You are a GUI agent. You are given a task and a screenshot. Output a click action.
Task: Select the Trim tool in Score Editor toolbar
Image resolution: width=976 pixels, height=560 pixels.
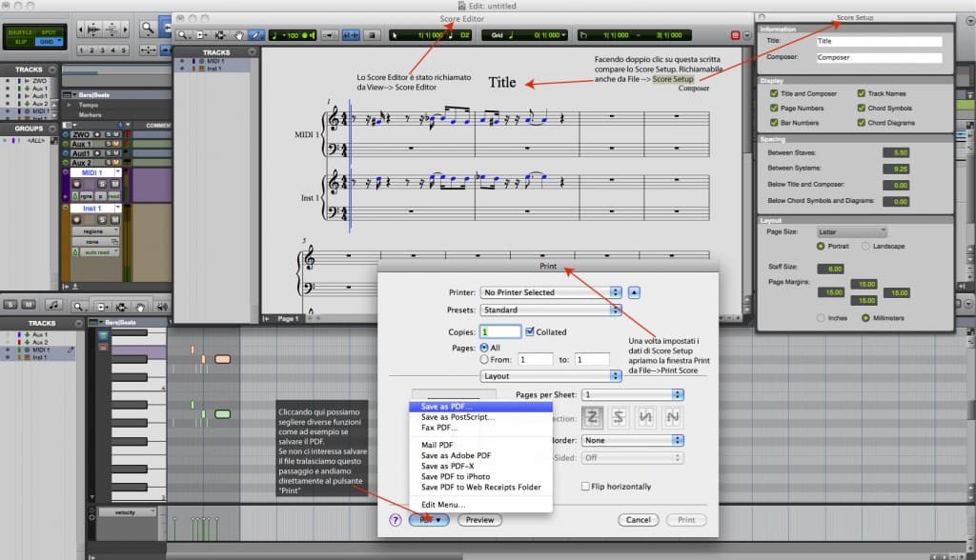click(202, 35)
